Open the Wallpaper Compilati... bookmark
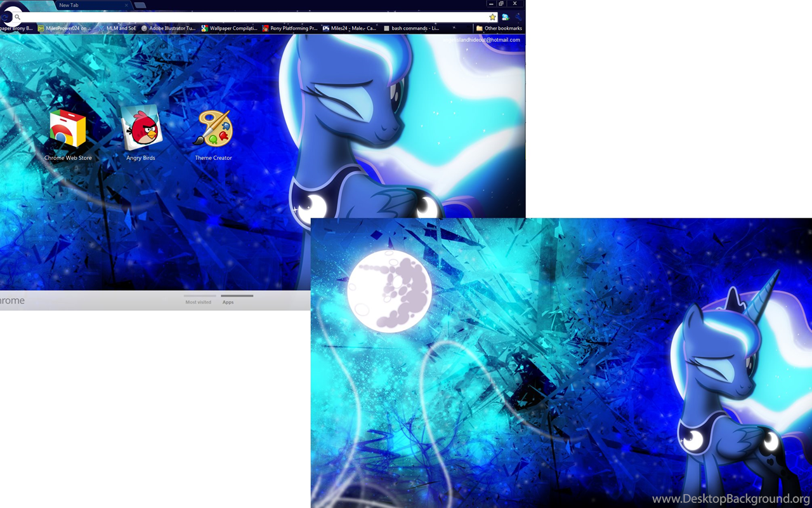812x508 pixels. 229,28
